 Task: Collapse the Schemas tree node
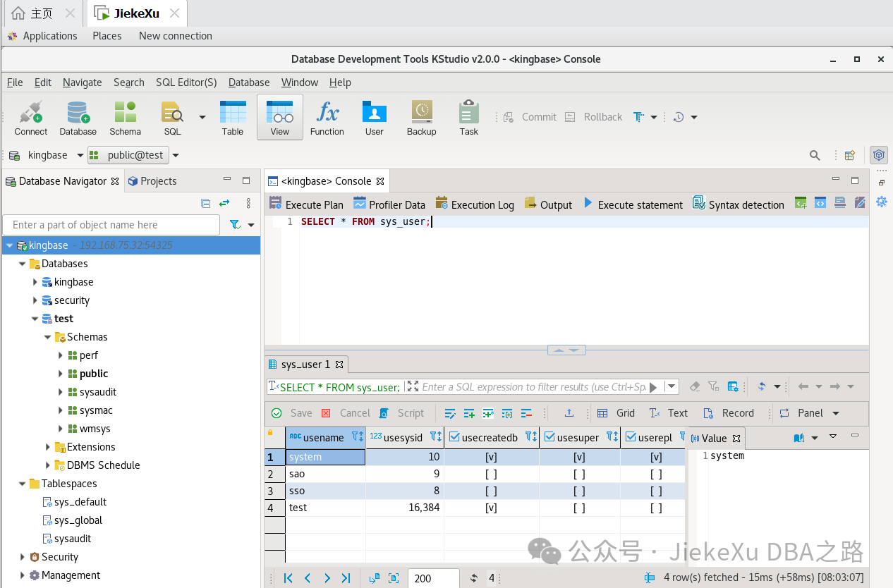(48, 337)
